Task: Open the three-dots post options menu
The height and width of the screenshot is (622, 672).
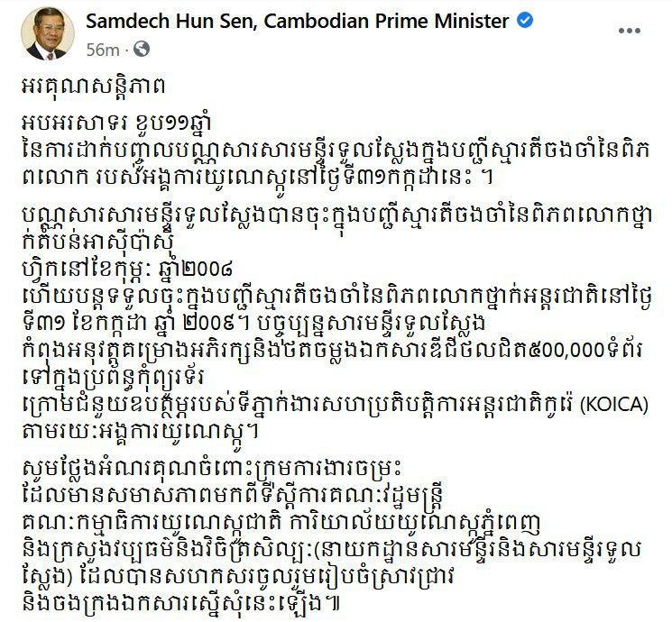Action: click(x=630, y=31)
